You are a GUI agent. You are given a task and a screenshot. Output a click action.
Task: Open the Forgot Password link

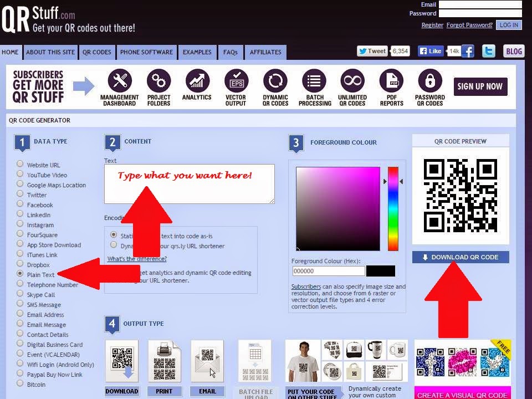[x=469, y=25]
